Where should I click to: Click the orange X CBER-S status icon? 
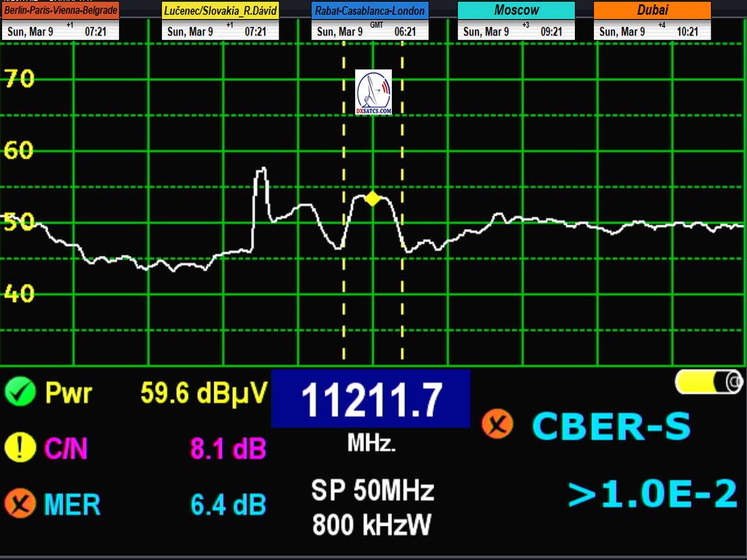498,424
